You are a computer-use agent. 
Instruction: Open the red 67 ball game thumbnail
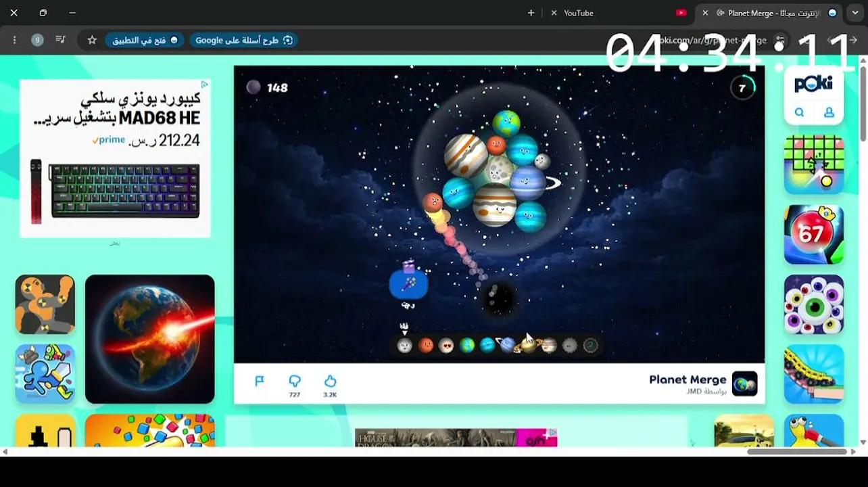[x=814, y=235]
